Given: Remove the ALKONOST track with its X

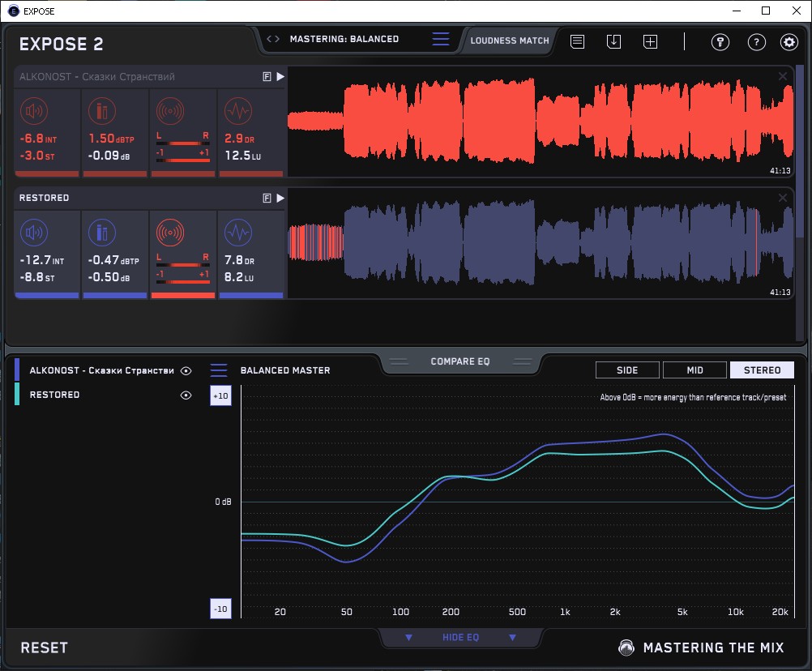Looking at the screenshot, I should pos(783,76).
